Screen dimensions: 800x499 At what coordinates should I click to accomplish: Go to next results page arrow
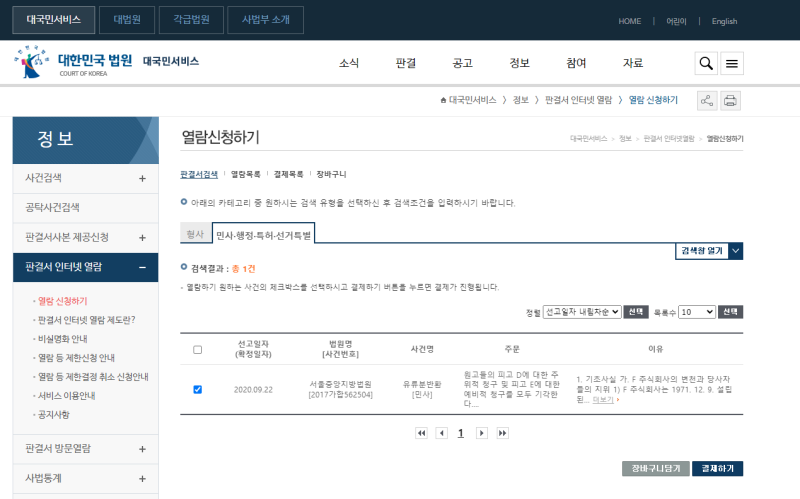(x=482, y=433)
